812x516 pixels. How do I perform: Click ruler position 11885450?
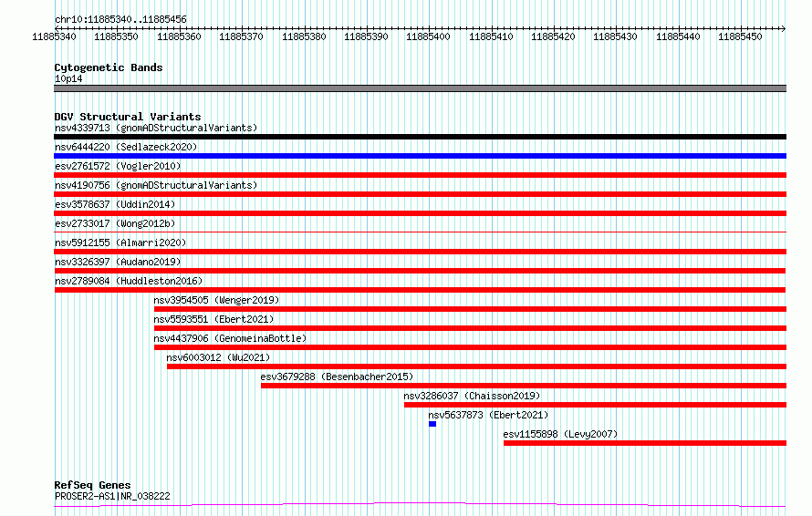740,36
